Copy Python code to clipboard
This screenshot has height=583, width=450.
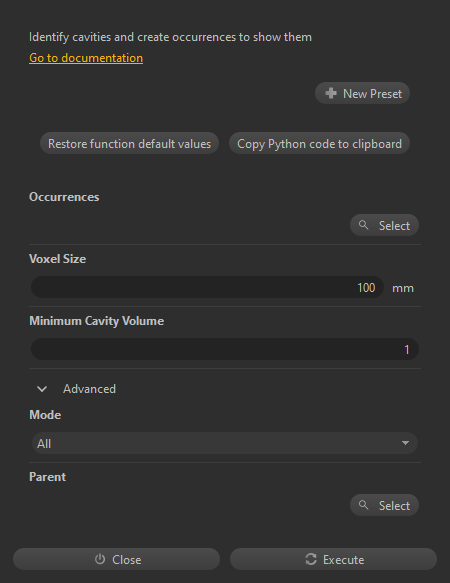(319, 143)
